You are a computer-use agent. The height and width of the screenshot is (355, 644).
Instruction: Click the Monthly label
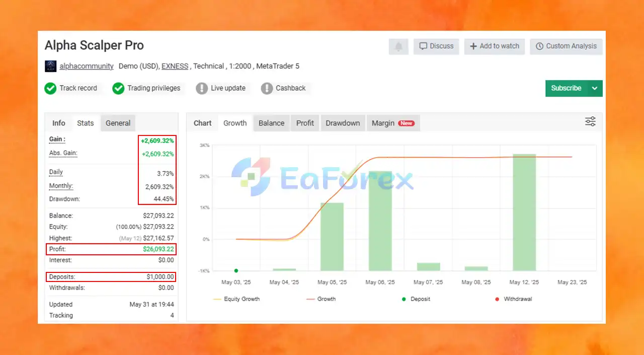click(x=61, y=186)
